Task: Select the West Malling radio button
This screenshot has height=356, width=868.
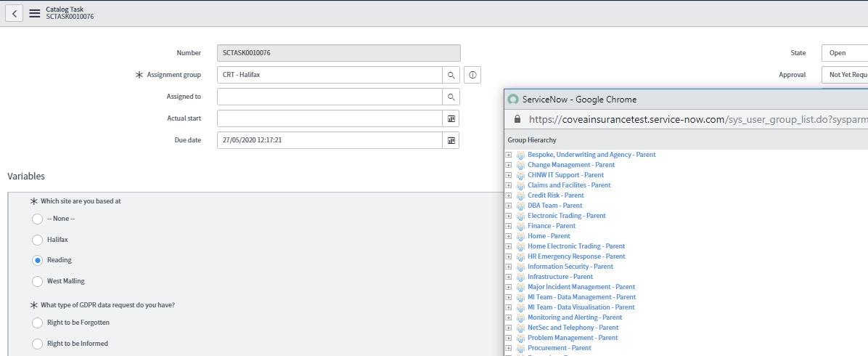Action: pos(37,281)
